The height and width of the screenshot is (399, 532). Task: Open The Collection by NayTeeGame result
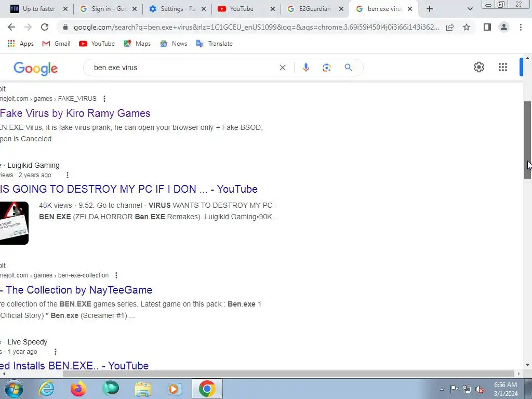point(76,290)
